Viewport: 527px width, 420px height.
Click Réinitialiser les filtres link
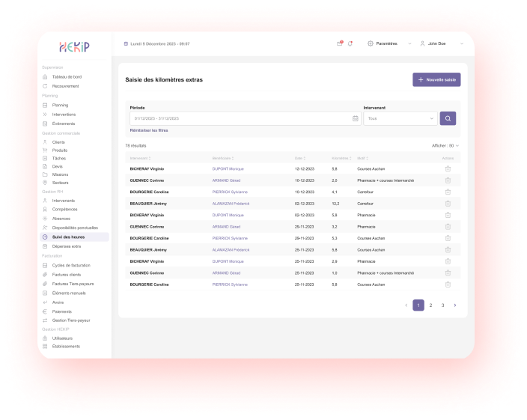click(x=149, y=130)
